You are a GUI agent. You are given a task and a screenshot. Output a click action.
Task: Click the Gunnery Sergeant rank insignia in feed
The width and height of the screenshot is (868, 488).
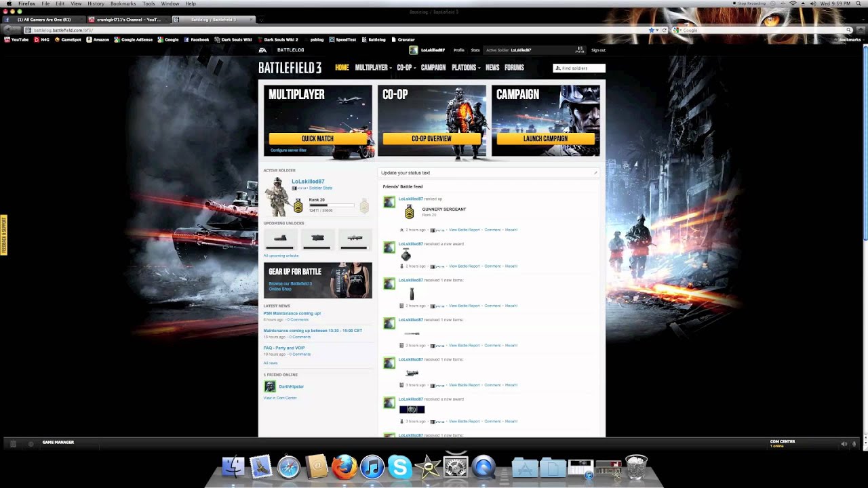point(409,212)
